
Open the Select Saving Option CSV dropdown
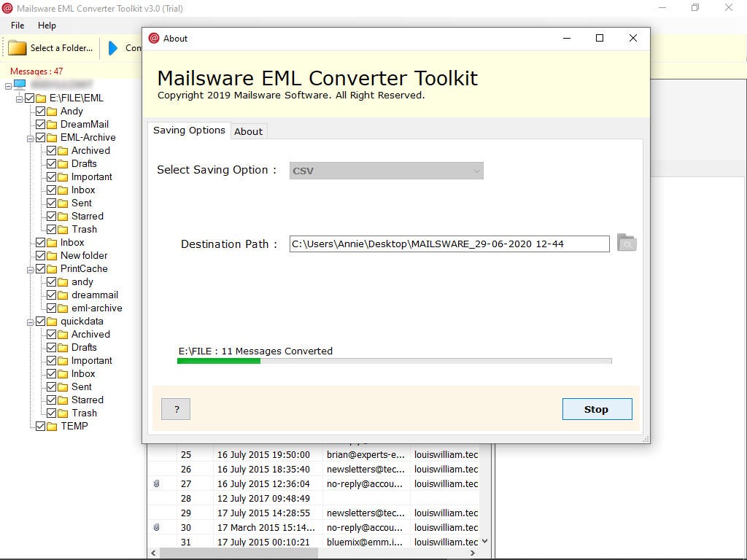point(386,170)
